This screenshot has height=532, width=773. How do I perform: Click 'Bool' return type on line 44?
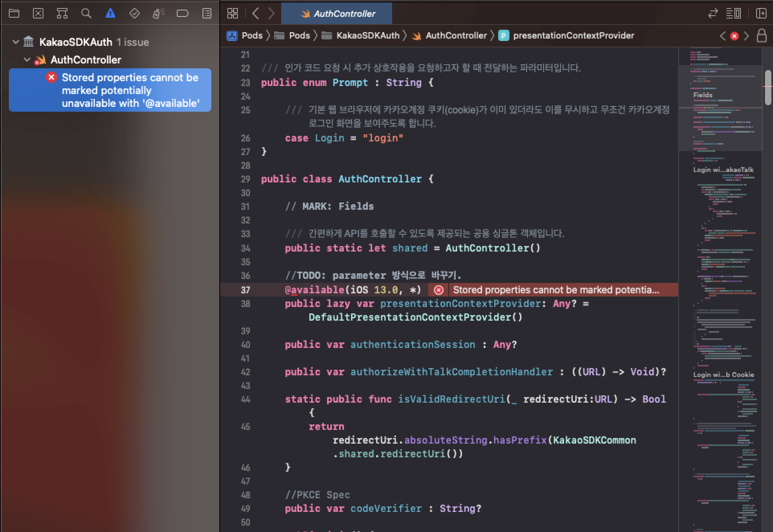[x=654, y=399]
